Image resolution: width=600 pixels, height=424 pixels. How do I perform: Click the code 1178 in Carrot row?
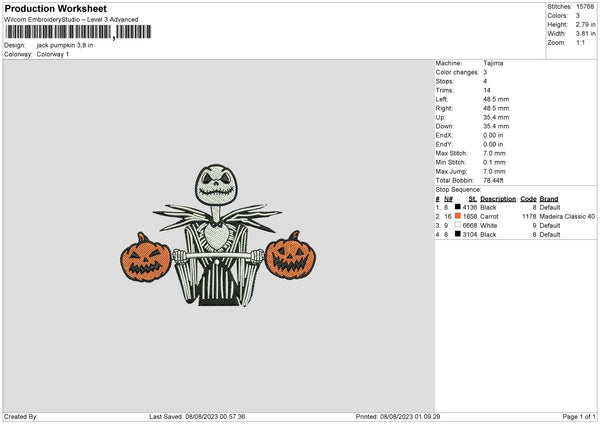click(x=529, y=217)
